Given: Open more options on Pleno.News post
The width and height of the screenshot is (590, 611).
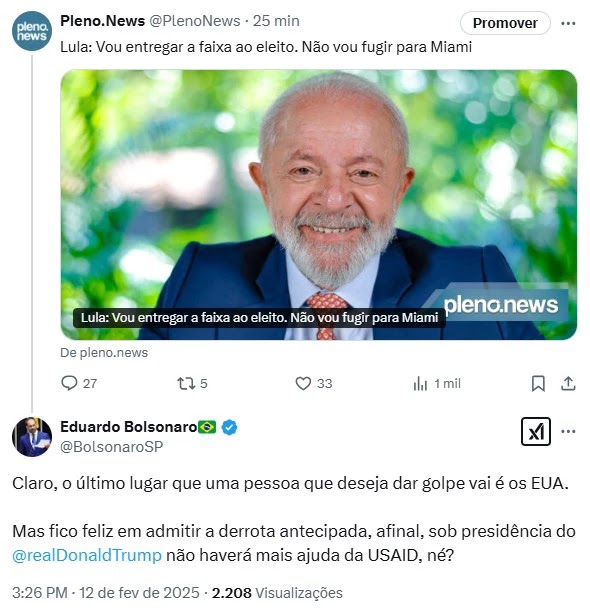Looking at the screenshot, I should click(568, 23).
